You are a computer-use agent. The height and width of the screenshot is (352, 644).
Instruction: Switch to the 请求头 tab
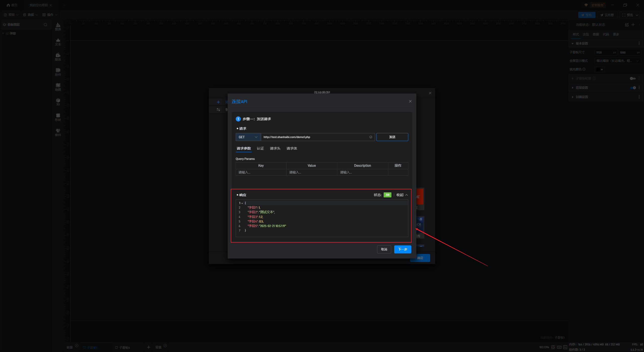[x=275, y=148]
